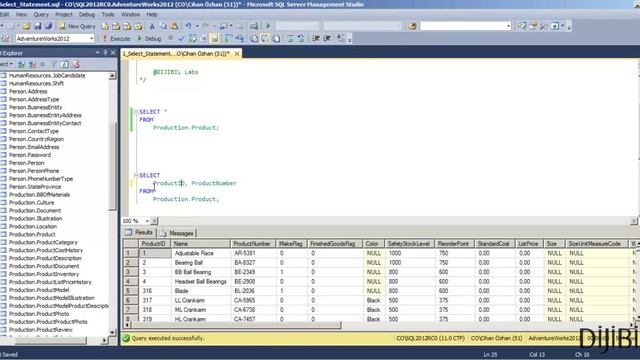Image resolution: width=640 pixels, height=360 pixels.
Task: Click the Cut scissors icon
Action: pos(152,26)
